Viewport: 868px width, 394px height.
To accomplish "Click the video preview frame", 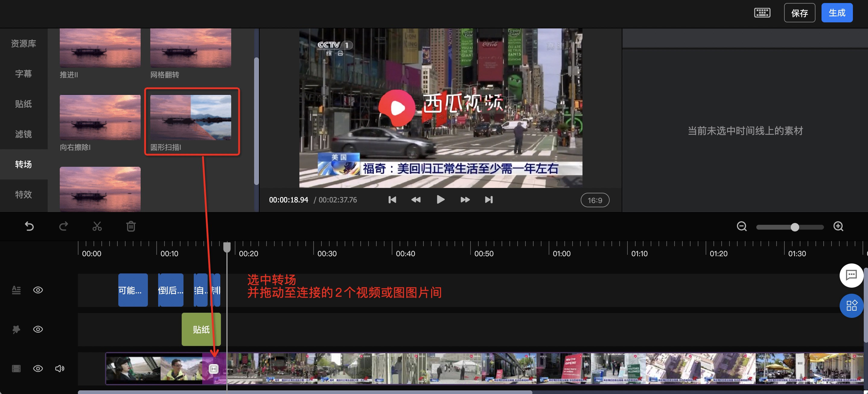I will point(441,108).
